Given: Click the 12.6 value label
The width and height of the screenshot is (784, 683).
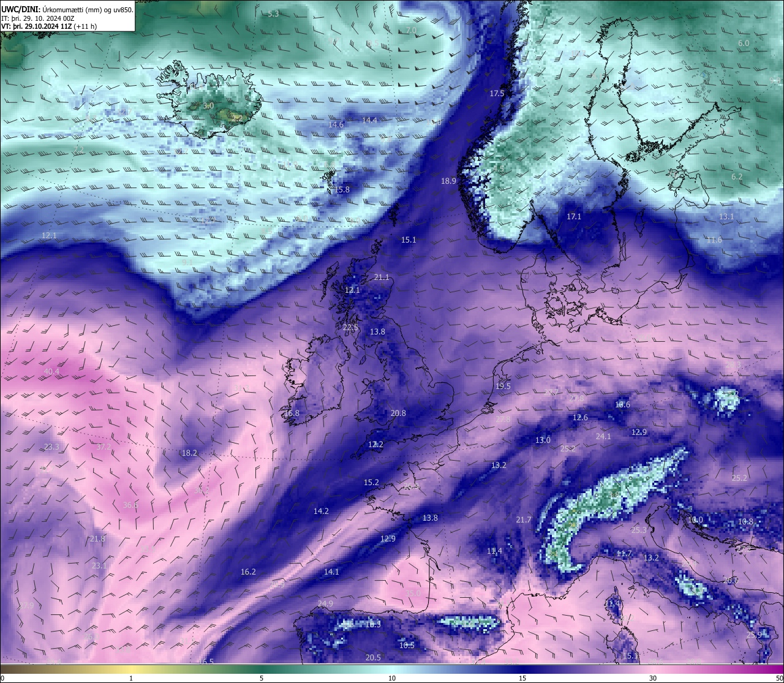Looking at the screenshot, I should point(580,418).
